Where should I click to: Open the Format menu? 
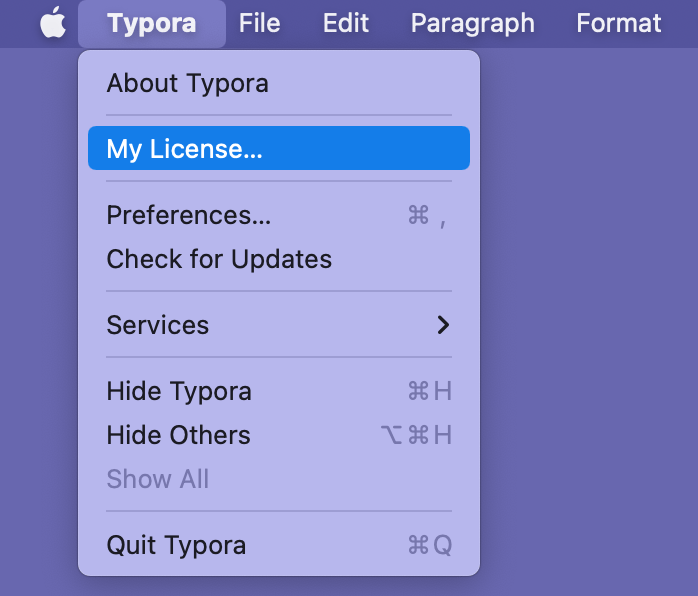(x=619, y=23)
